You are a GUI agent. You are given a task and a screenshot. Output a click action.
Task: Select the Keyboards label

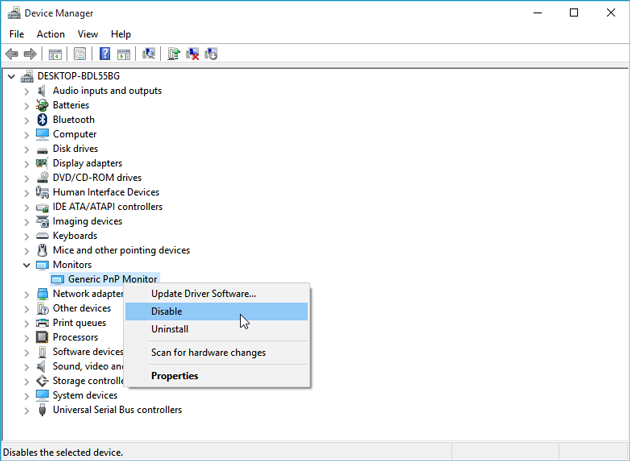[75, 236]
